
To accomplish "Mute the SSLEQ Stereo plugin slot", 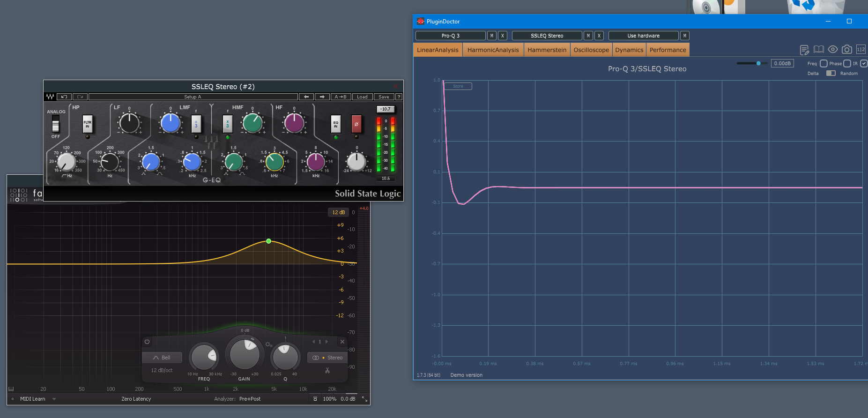I will point(588,36).
